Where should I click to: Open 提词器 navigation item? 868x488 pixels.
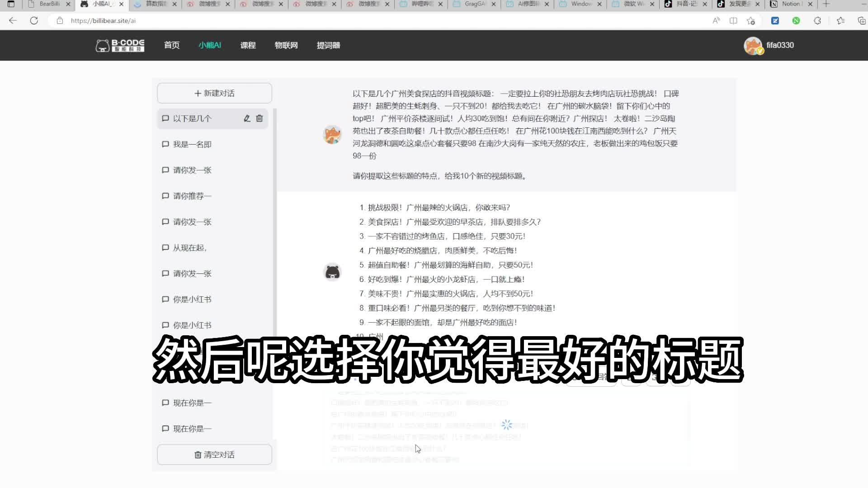point(328,45)
